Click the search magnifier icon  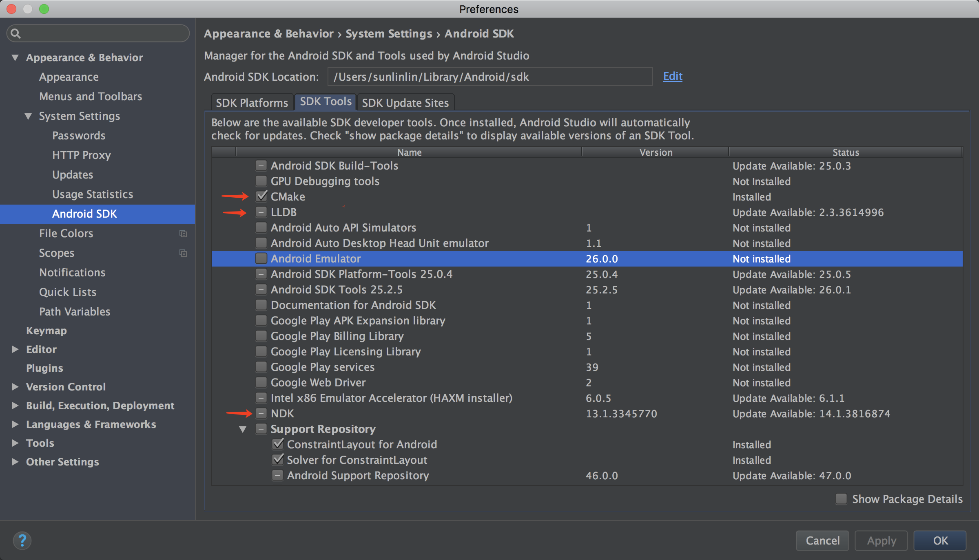click(16, 33)
